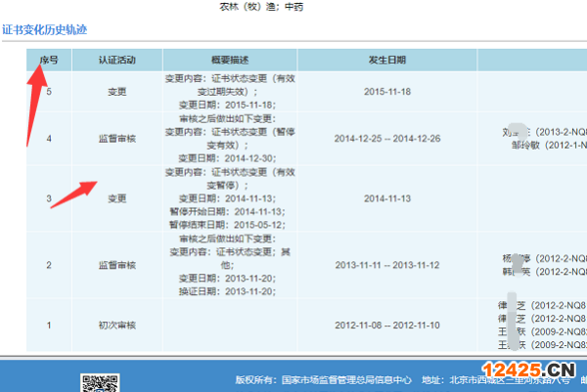The height and width of the screenshot is (392, 587).
Task: Open the 初次审核 entry in row 1
Action: tap(116, 324)
